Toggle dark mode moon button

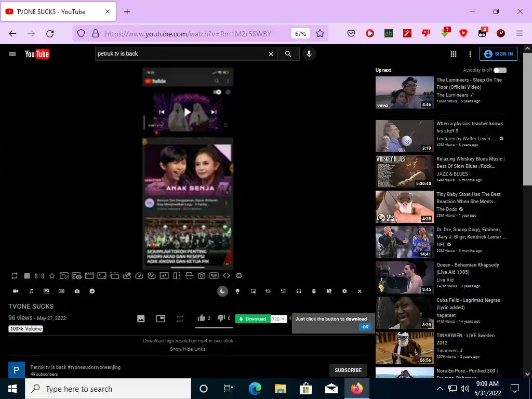click(x=222, y=291)
